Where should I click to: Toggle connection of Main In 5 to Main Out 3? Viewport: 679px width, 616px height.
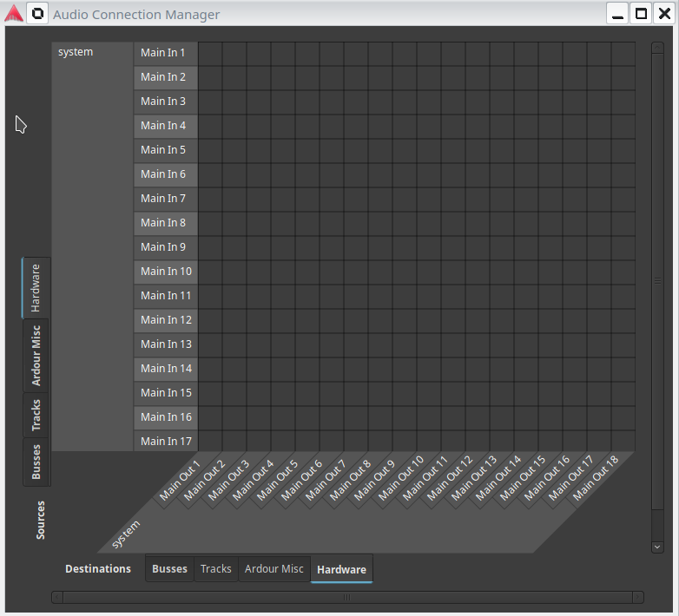(x=259, y=150)
